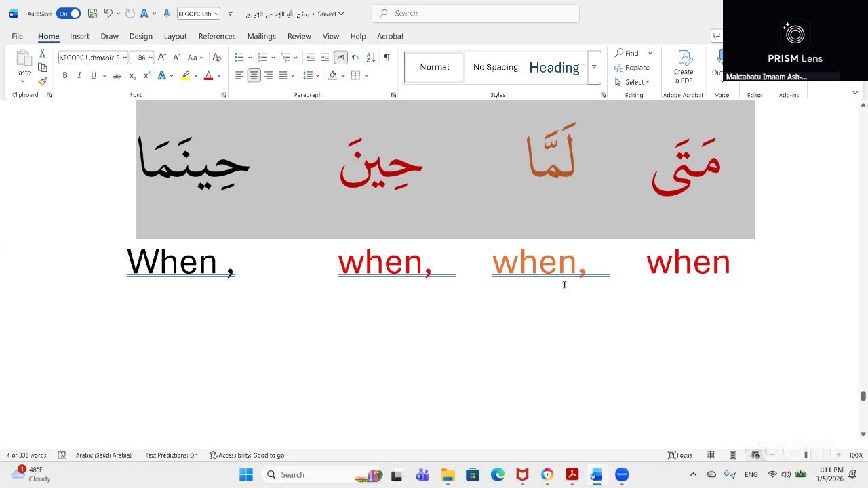Apply superscript formatting
Screen dimensions: 868x488
tap(146, 75)
